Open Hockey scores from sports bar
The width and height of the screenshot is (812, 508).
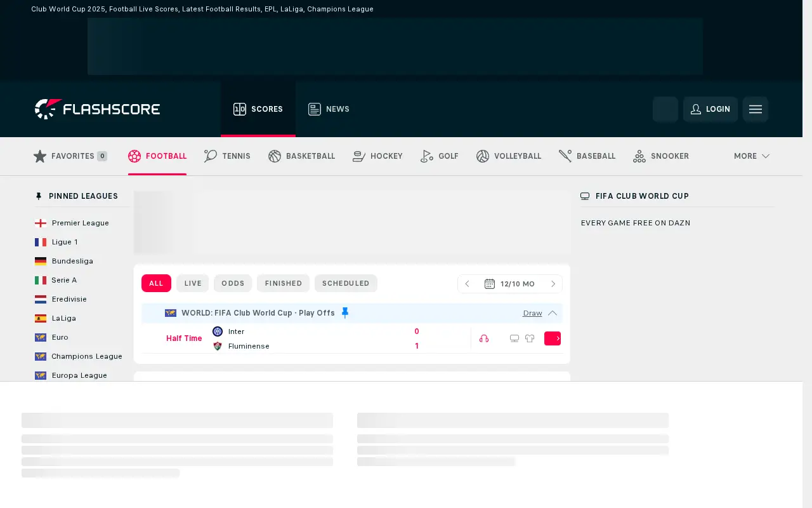tap(377, 156)
